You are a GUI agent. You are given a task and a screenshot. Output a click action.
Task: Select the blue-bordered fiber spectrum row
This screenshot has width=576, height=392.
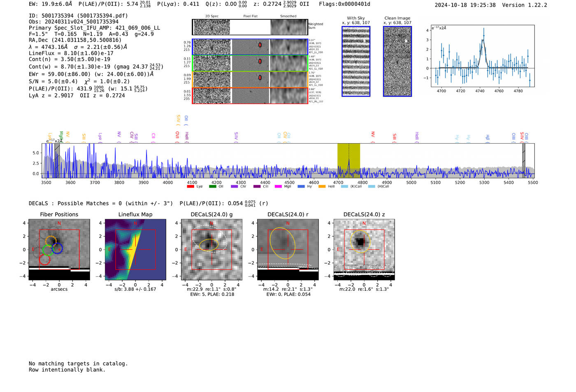250,47
